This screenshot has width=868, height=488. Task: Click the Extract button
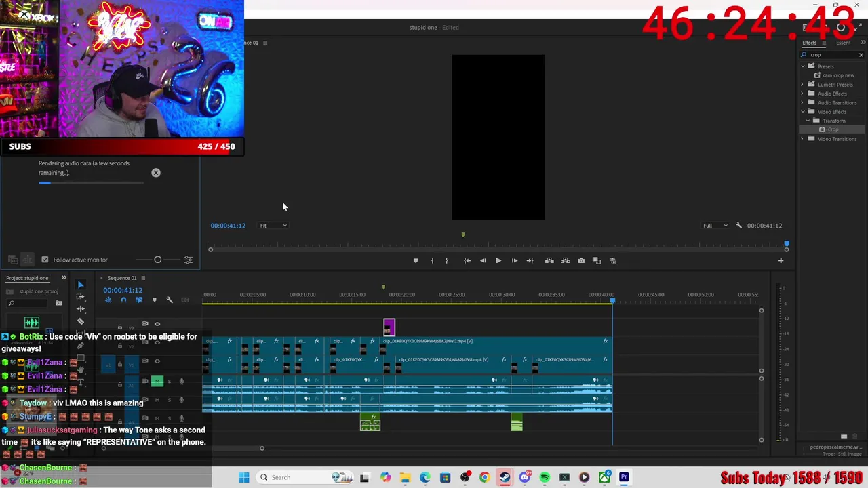(565, 260)
